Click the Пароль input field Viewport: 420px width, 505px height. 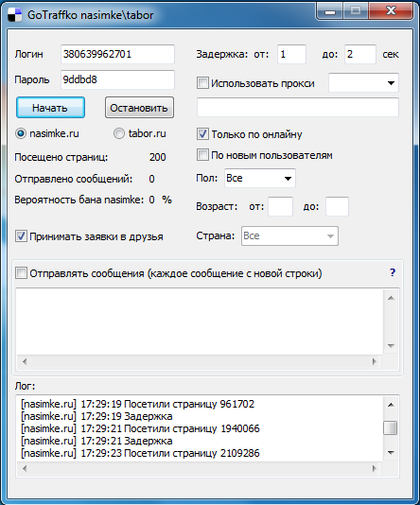tap(117, 79)
